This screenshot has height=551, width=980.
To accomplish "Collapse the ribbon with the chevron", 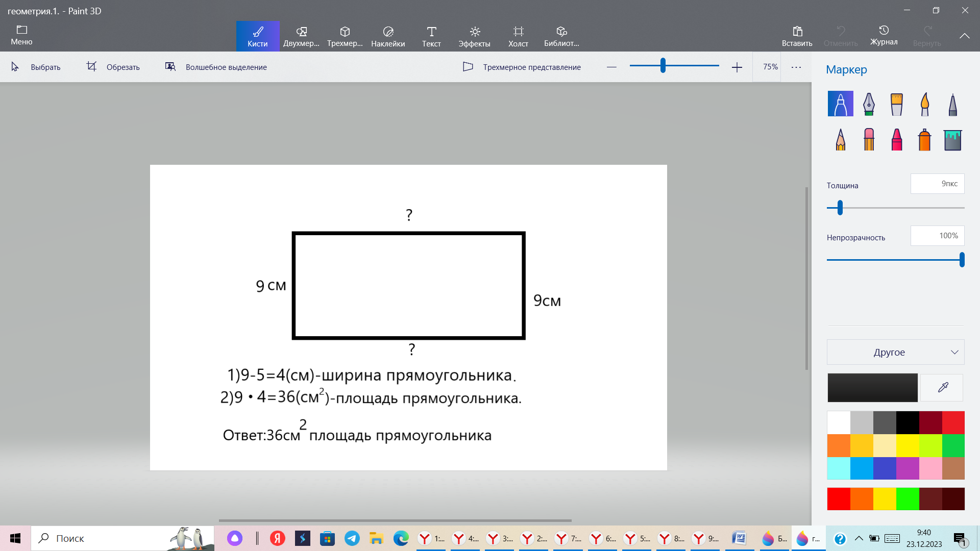I will click(964, 36).
